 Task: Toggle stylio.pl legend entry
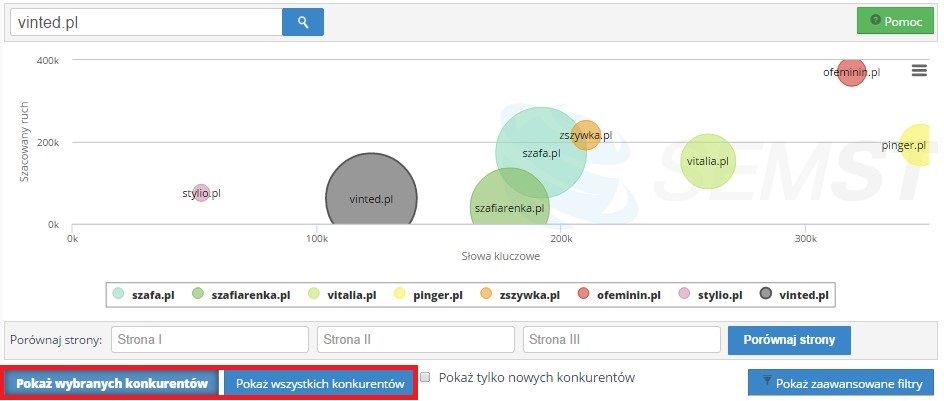coord(710,295)
